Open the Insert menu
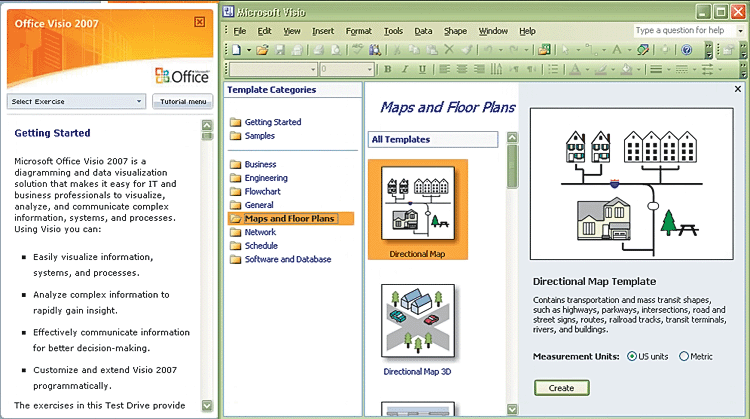Image resolution: width=750 pixels, height=419 pixels. point(323,31)
